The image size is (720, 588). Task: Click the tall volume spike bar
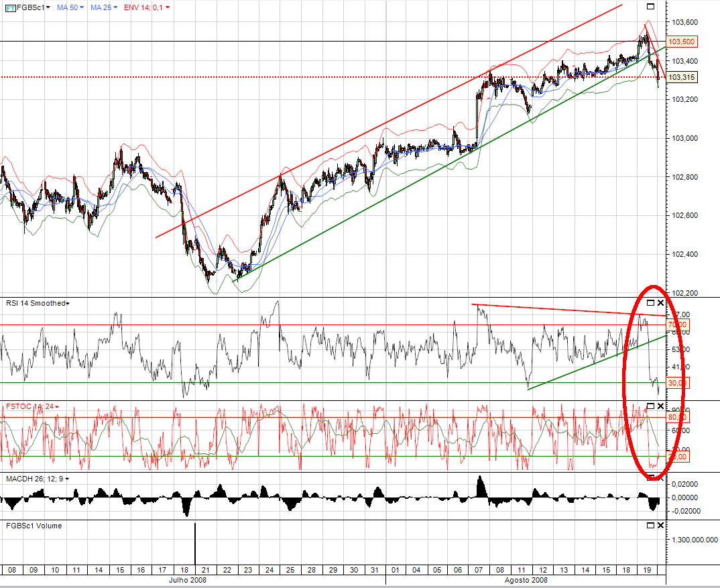195,544
